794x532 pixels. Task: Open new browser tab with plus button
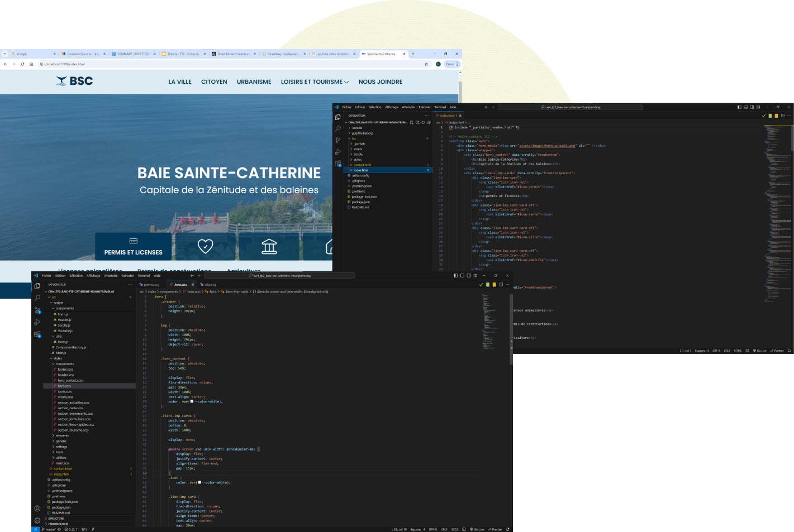click(413, 54)
